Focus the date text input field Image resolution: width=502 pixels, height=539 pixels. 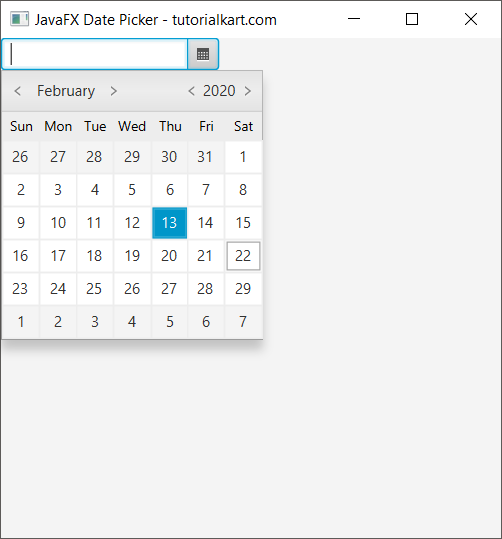point(95,54)
